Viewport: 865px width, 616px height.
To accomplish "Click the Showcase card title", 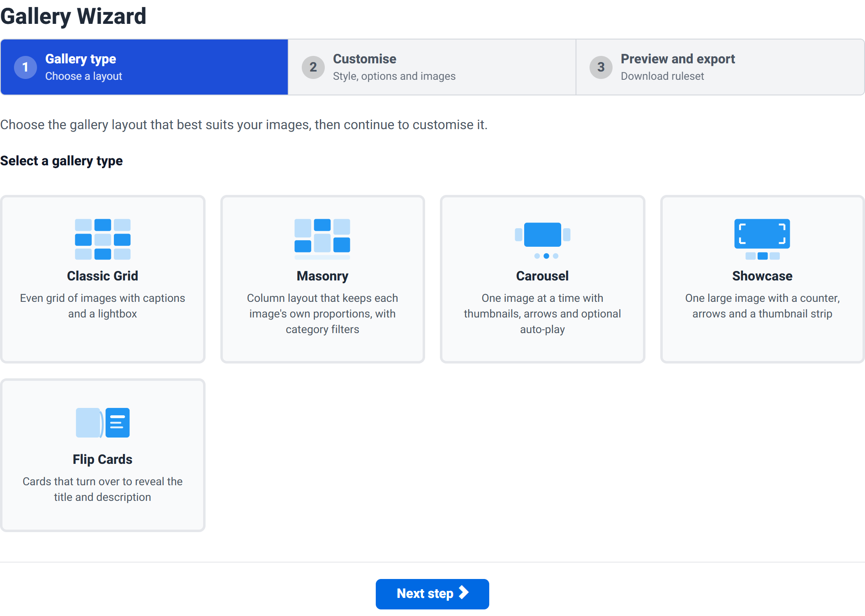I will tap(762, 276).
